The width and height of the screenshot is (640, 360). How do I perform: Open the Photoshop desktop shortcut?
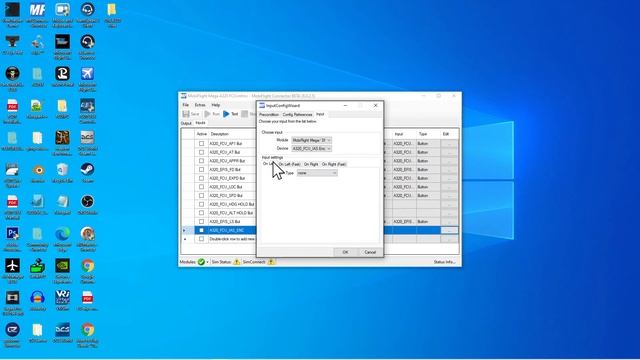(12, 233)
